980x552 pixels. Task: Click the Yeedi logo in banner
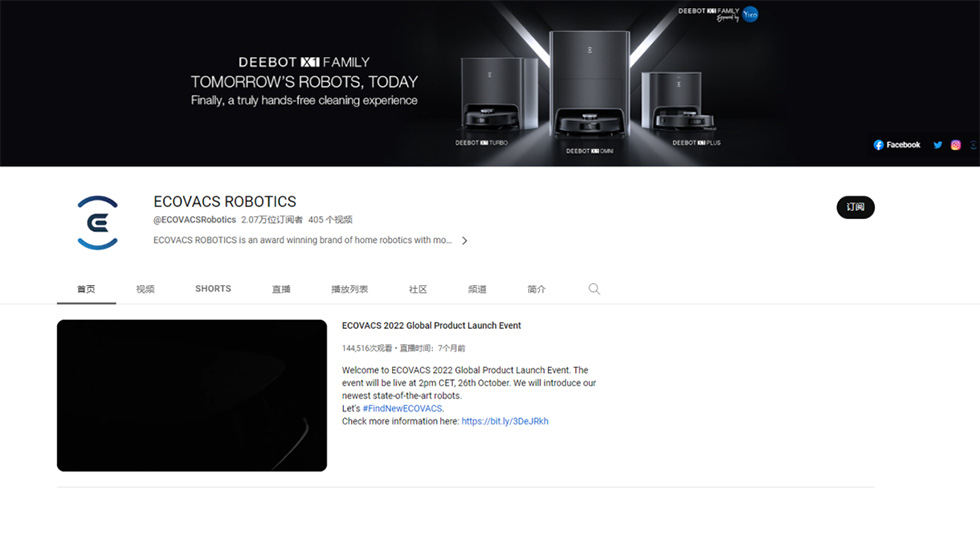(x=750, y=14)
